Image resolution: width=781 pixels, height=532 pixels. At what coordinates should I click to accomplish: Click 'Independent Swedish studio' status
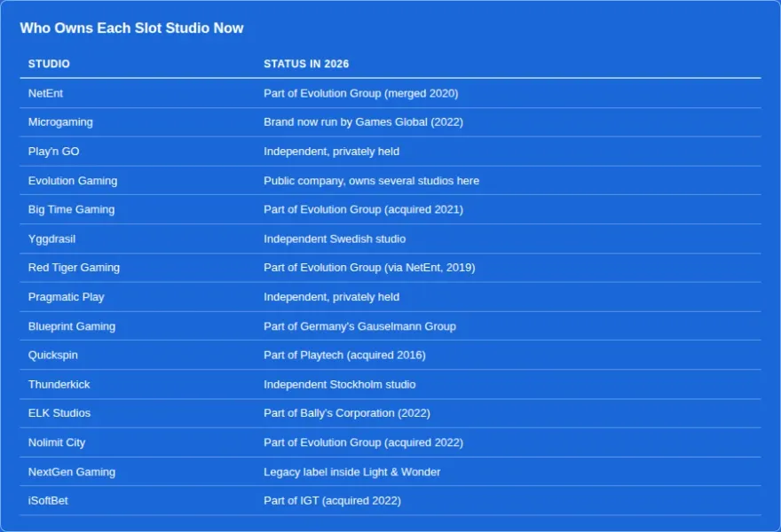click(335, 239)
